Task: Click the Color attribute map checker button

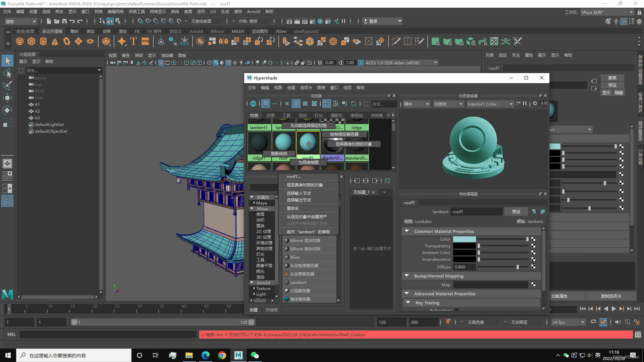Action: [533, 239]
